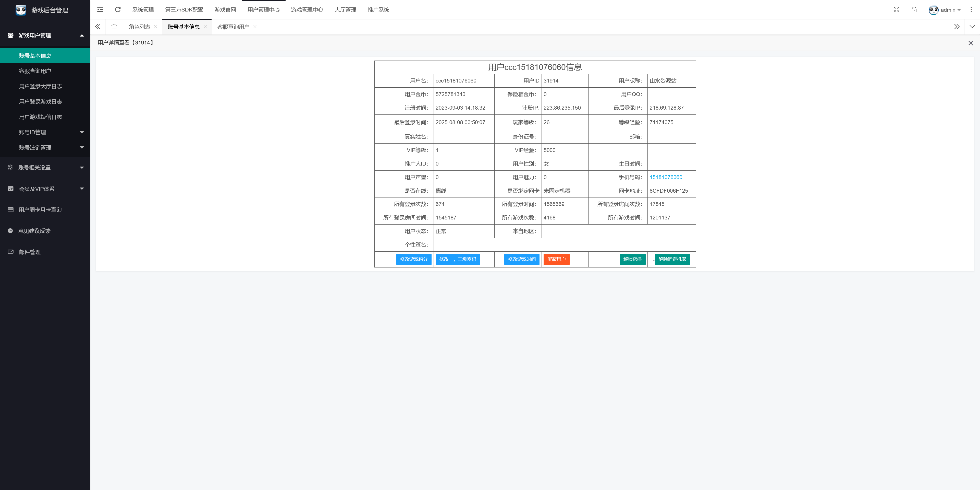The height and width of the screenshot is (490, 980).
Task: Collapse the sidebar with the menu icon
Action: click(x=100, y=9)
